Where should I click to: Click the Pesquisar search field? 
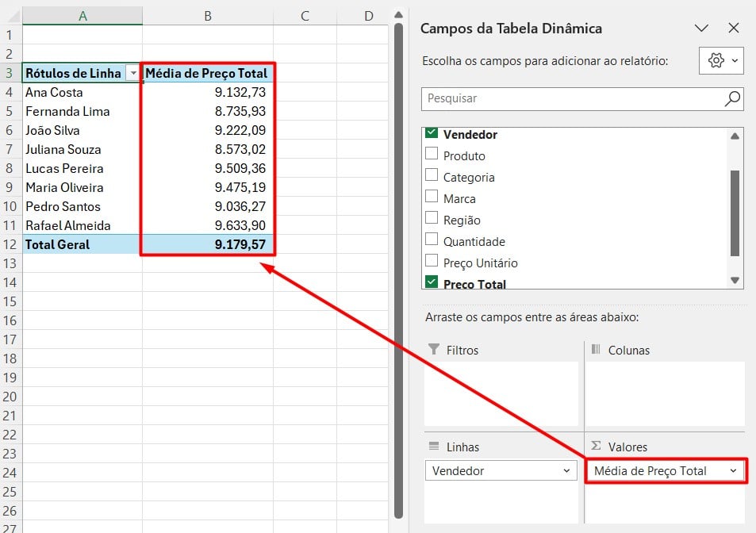click(582, 99)
